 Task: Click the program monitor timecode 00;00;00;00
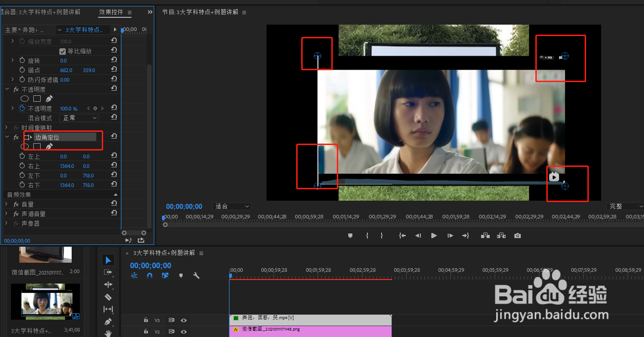click(184, 207)
